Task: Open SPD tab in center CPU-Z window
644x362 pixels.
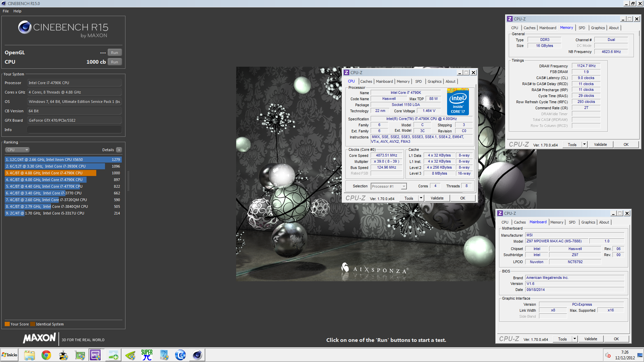Action: 418,81
